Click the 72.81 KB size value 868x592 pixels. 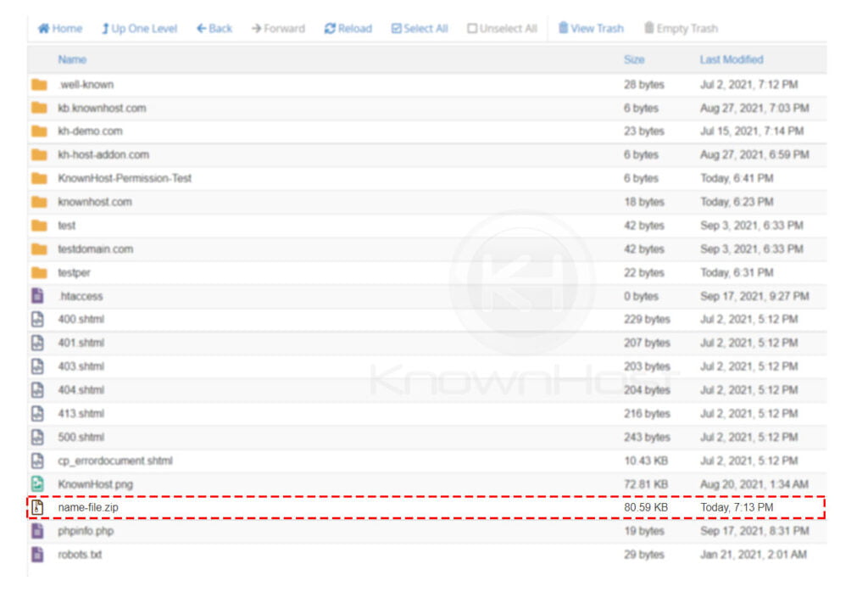(x=645, y=484)
